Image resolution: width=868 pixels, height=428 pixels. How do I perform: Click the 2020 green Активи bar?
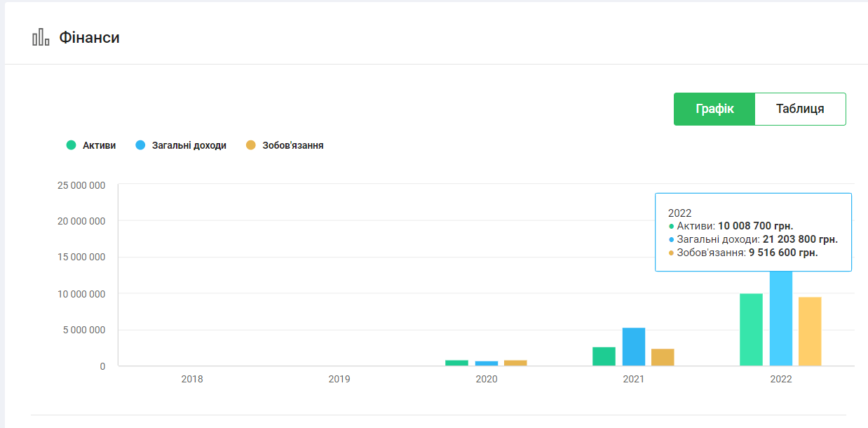point(456,363)
